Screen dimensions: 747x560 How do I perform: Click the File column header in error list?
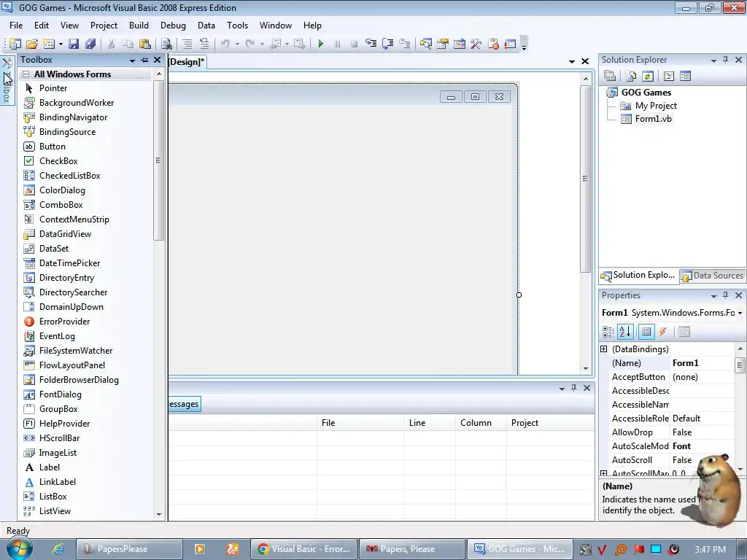[360, 423]
